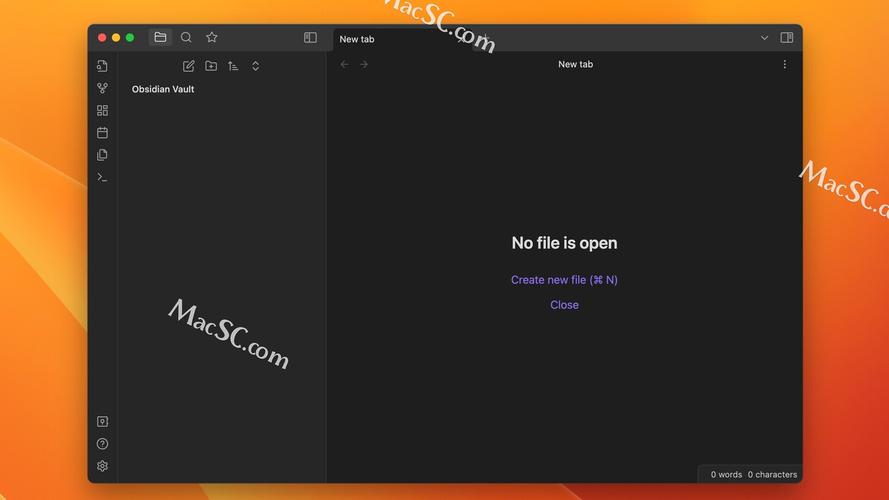This screenshot has width=889, height=500.
Task: Open the quick switcher ribbon icon
Action: click(103, 66)
